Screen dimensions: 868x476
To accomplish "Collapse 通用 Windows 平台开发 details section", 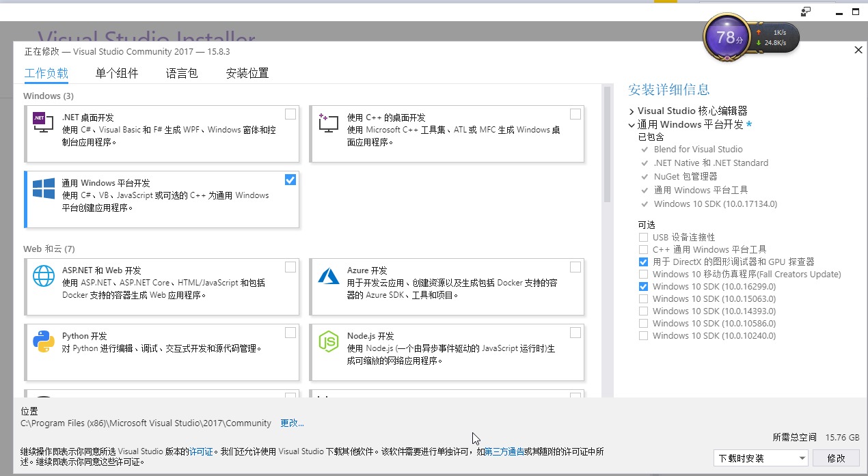I will pyautogui.click(x=632, y=125).
